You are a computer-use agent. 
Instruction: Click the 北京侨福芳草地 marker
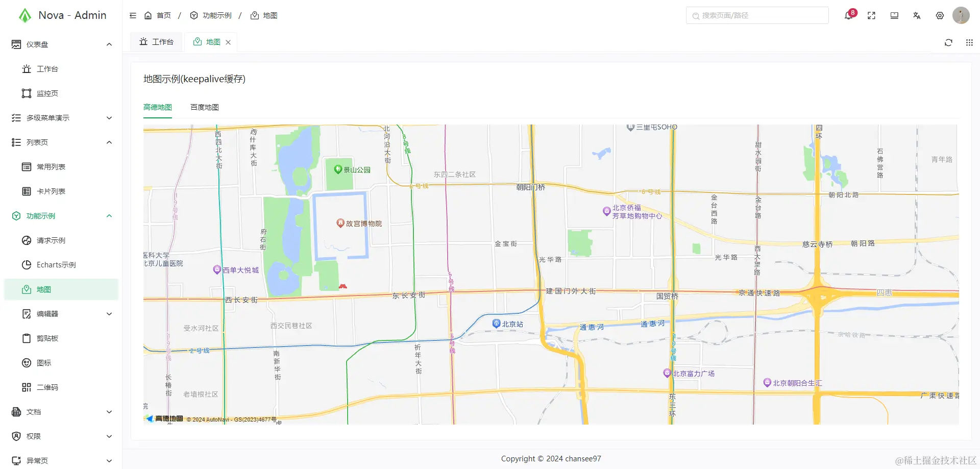coord(606,211)
